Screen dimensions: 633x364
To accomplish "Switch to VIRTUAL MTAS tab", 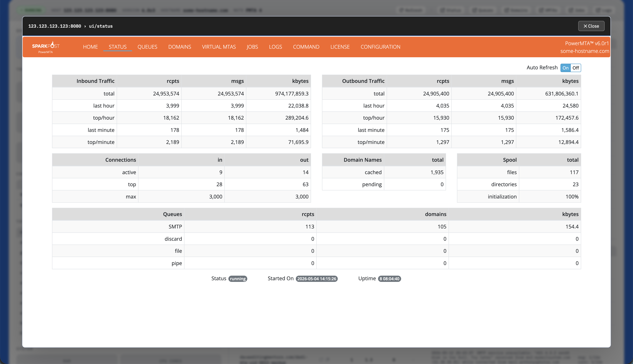I will [219, 47].
